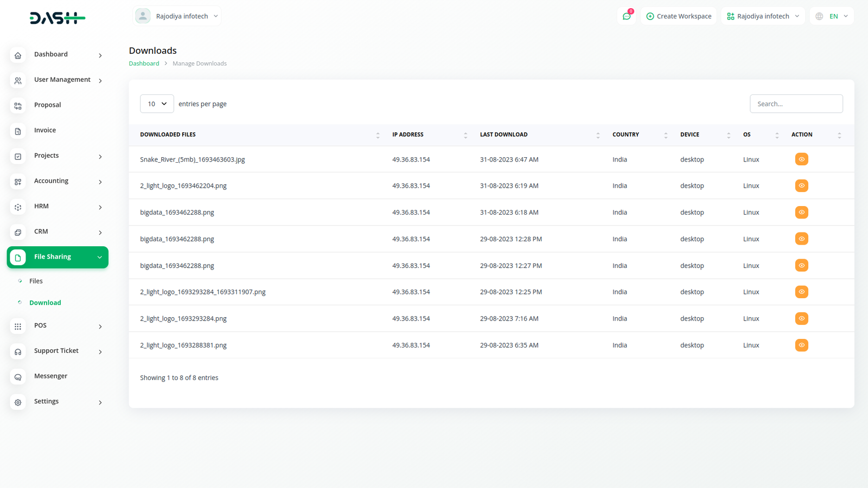Screen dimensions: 868x488
Task: Click the Create Workspace button
Action: [x=679, y=16]
